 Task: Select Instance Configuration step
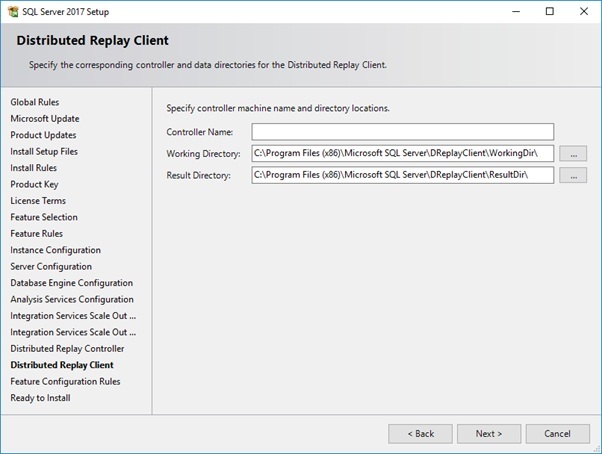click(x=56, y=250)
